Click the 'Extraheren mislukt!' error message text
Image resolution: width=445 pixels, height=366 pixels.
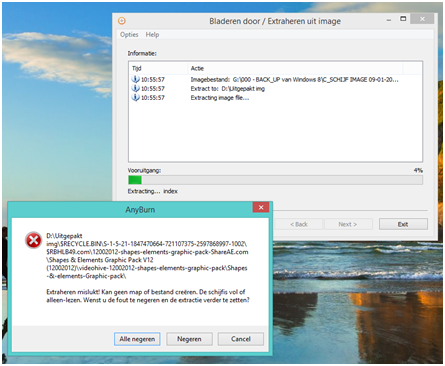click(x=148, y=296)
